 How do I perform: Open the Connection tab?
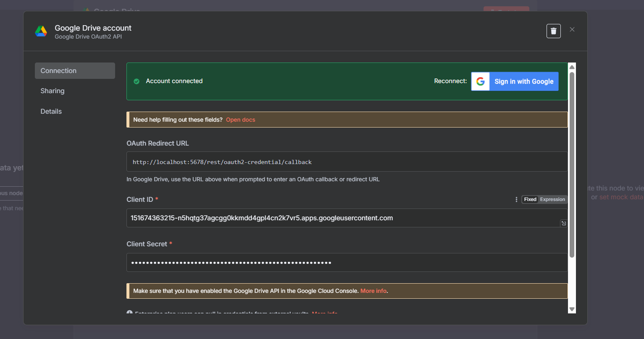pyautogui.click(x=75, y=70)
